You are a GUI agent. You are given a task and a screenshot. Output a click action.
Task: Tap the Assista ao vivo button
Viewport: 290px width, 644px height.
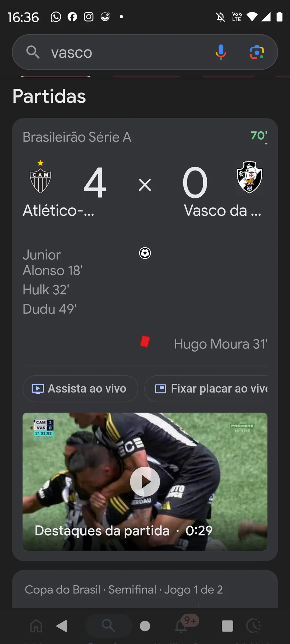pos(80,389)
